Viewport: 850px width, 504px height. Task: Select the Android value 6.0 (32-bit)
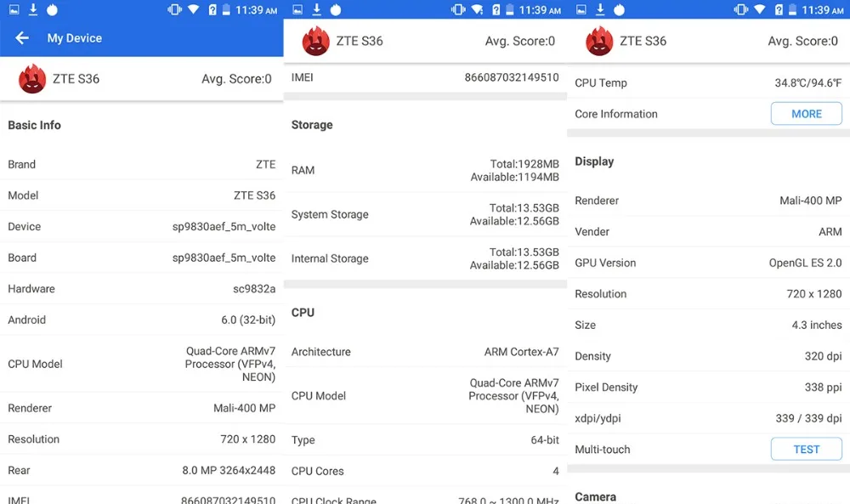click(x=248, y=320)
